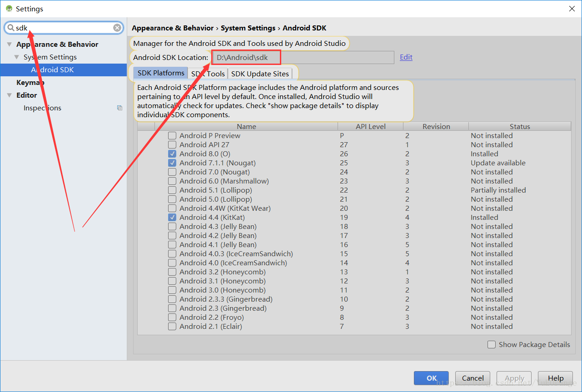The image size is (582, 392).
Task: Select the Android 3.1 (Honeycomb) row
Action: pos(354,281)
